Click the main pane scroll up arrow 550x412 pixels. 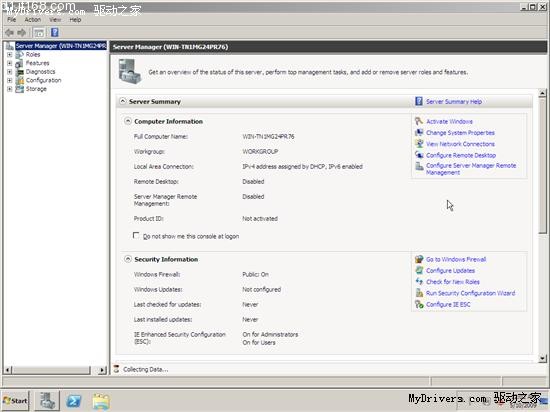542,93
